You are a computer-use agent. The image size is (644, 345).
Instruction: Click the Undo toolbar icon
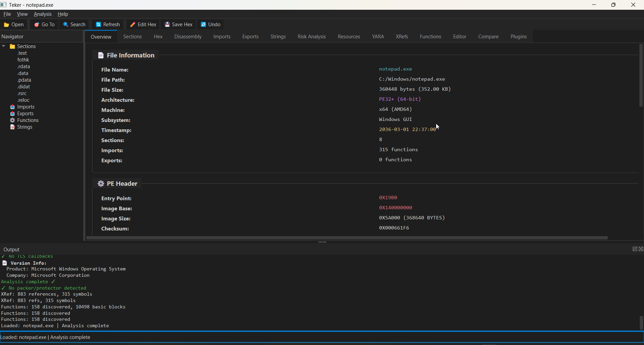click(203, 25)
